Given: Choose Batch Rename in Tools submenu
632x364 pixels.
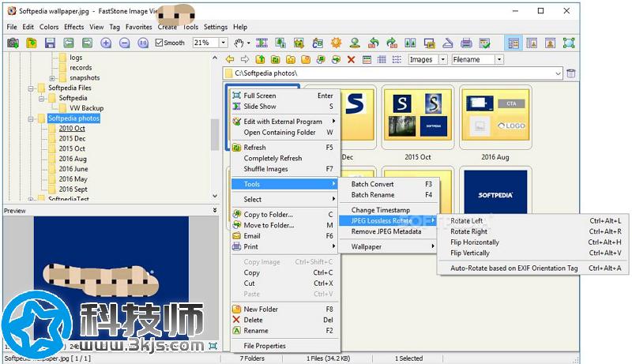Looking at the screenshot, I should (x=389, y=195).
